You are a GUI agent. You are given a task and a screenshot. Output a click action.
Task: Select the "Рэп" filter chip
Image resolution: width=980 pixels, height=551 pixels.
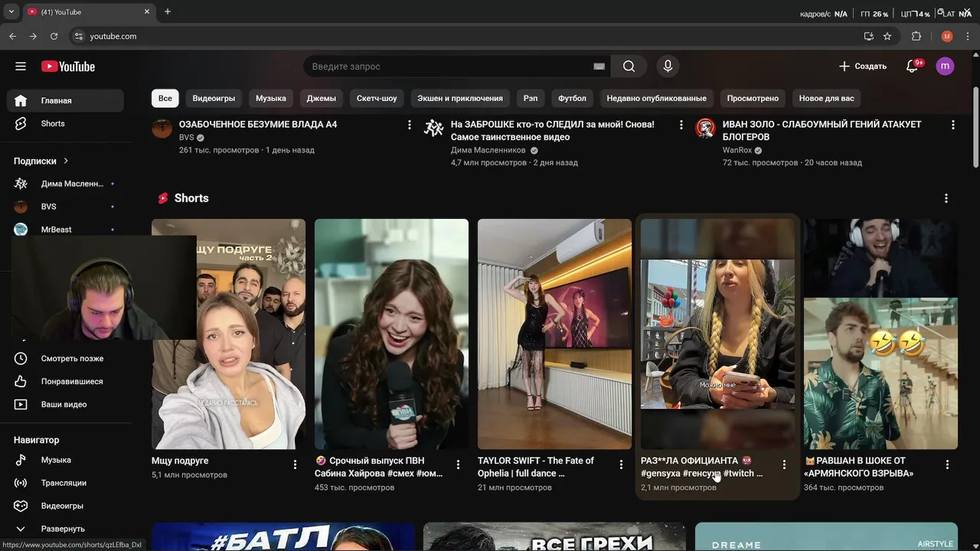[x=531, y=98]
